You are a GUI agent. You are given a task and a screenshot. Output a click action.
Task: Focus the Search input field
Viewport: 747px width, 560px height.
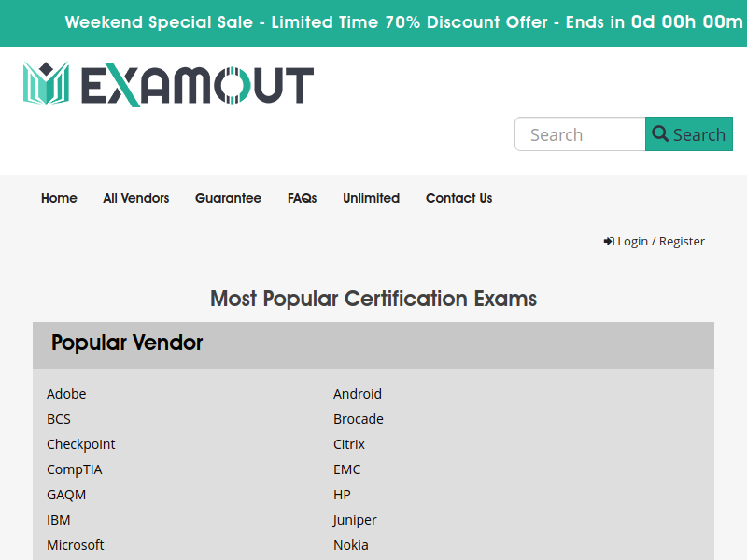580,134
